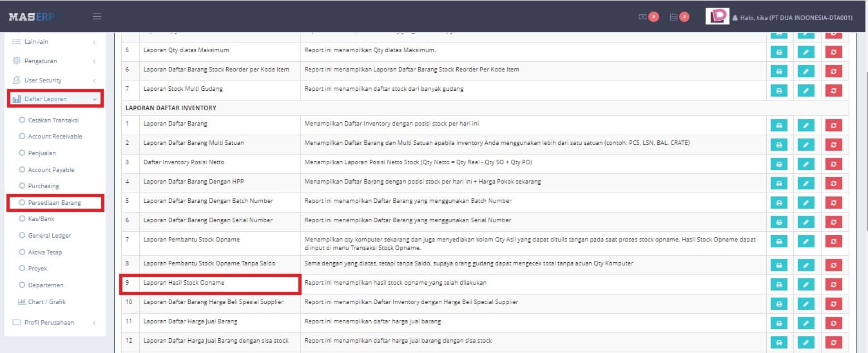Viewport: 868px width, 353px height.
Task: Click the Halo, tika user profile text
Action: click(x=796, y=17)
